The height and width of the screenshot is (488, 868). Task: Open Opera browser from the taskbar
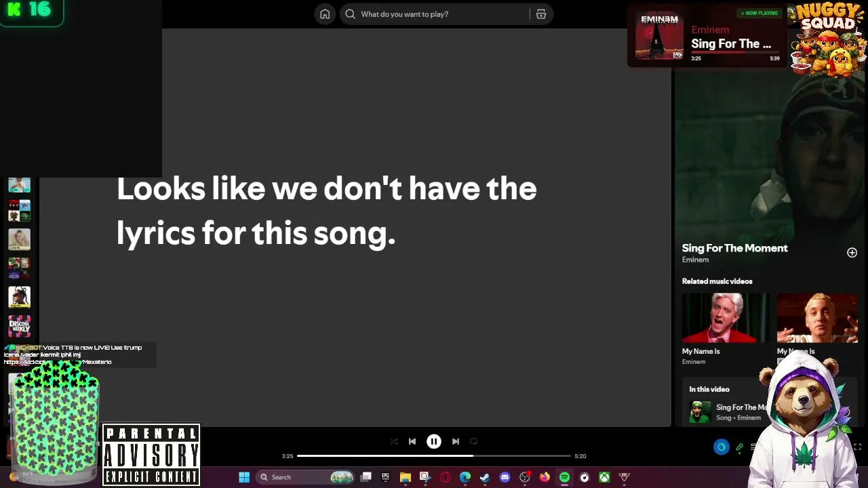point(445,477)
